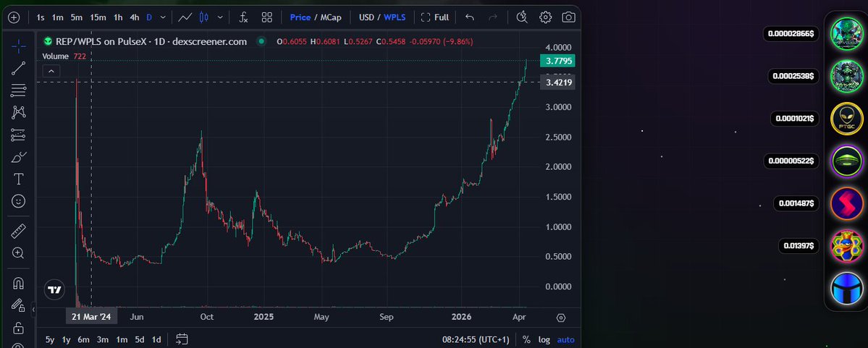This screenshot has width=868, height=348.
Task: Set date range to 5y
Action: [50, 340]
